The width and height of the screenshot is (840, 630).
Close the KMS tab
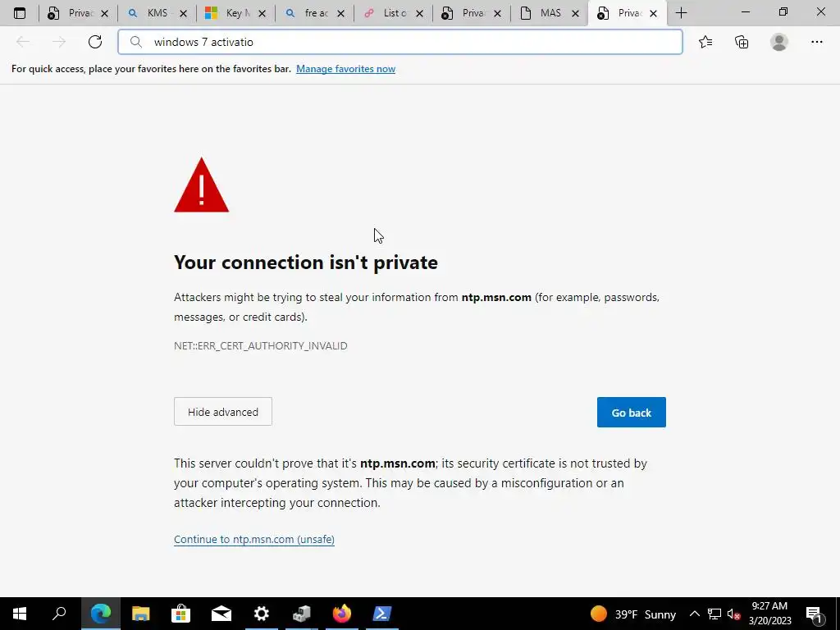[x=183, y=13]
